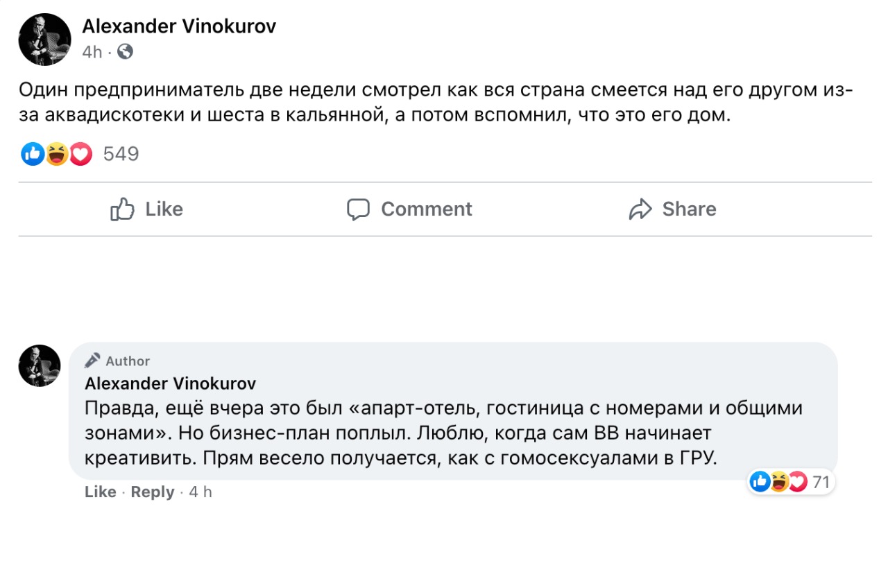Screen dimensions: 888x588
Task: Open the post's 4h timestamp link
Action: [x=92, y=52]
